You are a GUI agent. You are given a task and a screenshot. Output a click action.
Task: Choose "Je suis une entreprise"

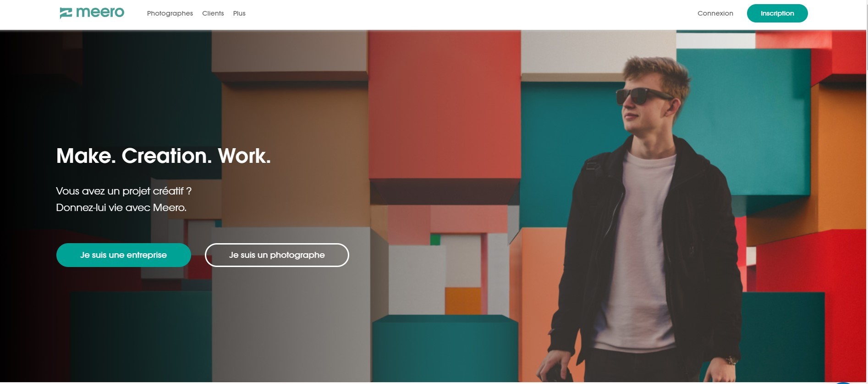coord(124,255)
